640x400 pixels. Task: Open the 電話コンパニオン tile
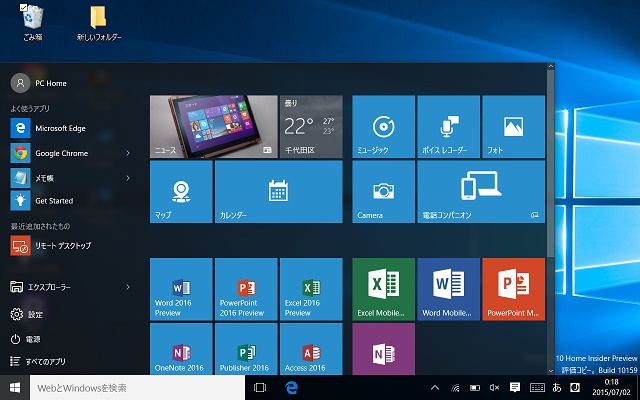click(x=481, y=191)
